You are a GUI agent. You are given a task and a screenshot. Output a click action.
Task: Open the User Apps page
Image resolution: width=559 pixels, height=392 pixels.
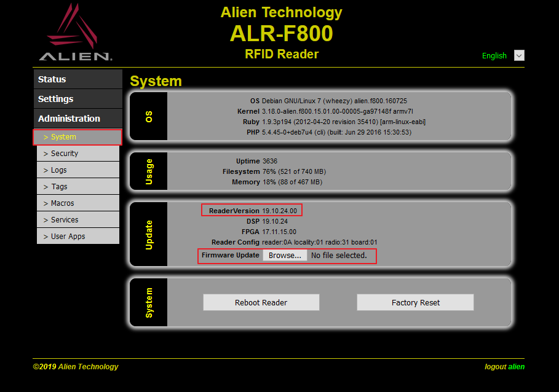point(78,237)
